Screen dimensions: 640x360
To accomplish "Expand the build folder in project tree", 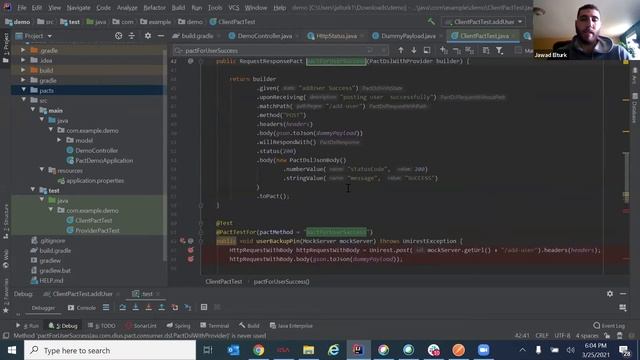I will pos(23,70).
